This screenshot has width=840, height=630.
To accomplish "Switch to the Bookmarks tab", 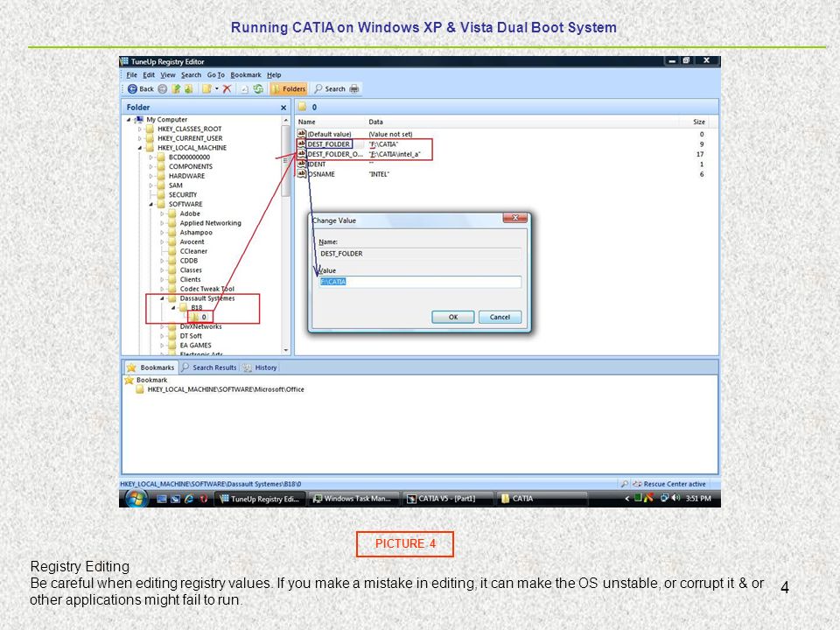I will (x=150, y=367).
